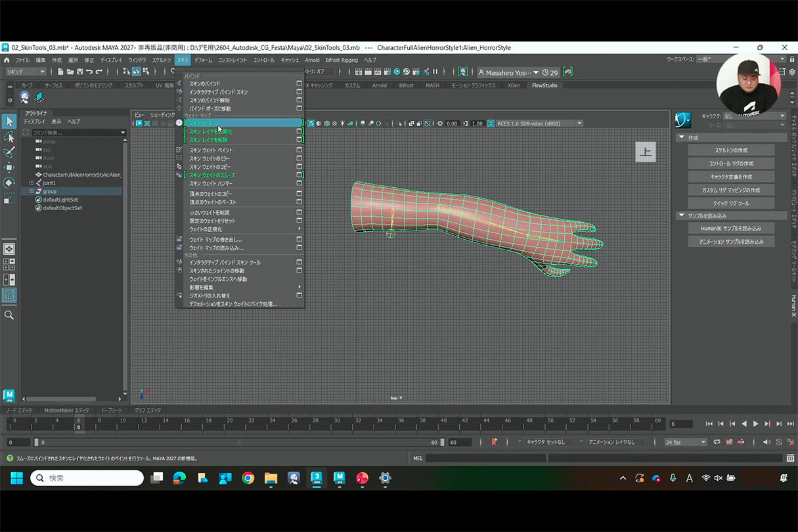
Task: Open option box for スキン ウェイトのコピー
Action: (299, 167)
